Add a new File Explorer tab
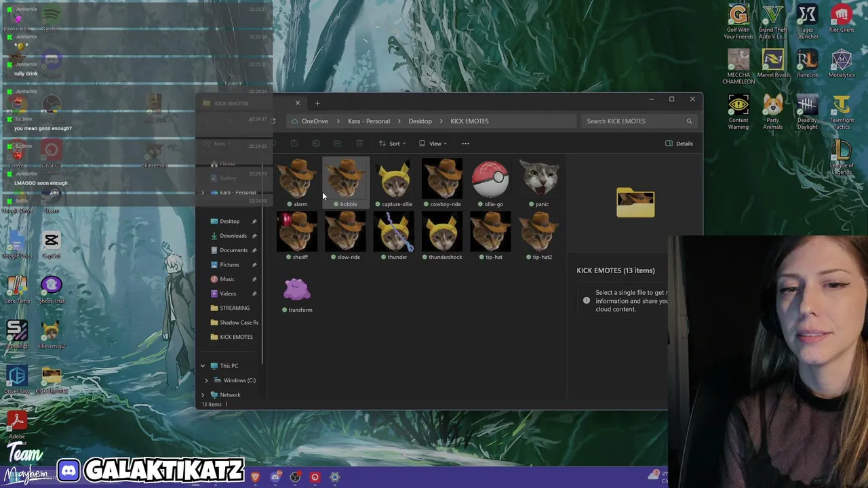The image size is (868, 488). click(317, 103)
